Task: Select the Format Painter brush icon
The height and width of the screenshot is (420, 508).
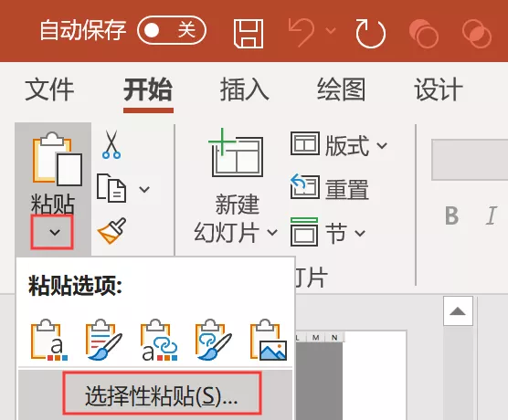Action: (112, 231)
